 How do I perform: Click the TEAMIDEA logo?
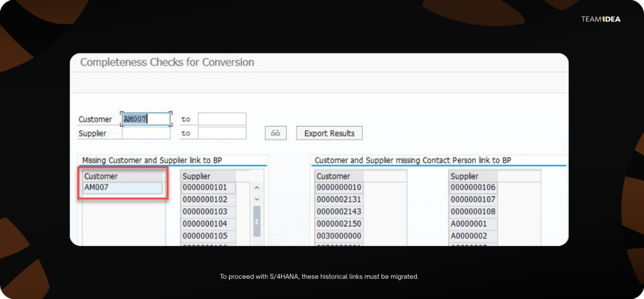(x=601, y=20)
